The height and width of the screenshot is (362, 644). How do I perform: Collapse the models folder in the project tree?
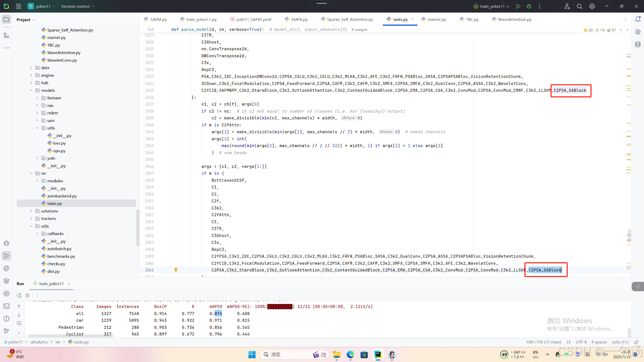tap(31, 90)
